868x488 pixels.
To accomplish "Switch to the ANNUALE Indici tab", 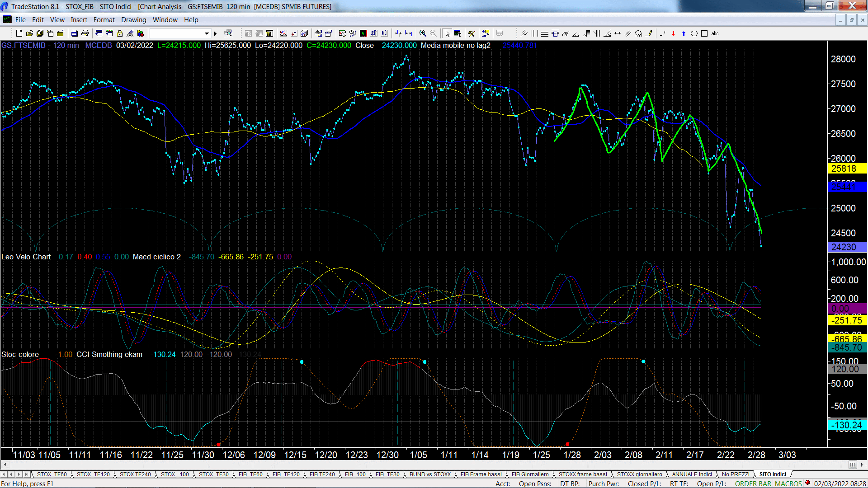I will pos(692,474).
